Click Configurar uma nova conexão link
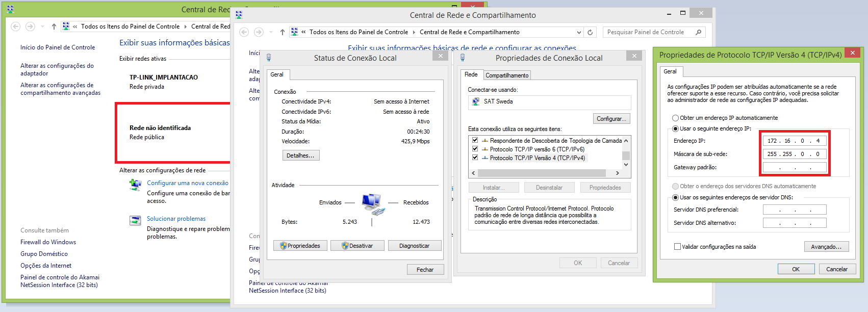This screenshot has width=868, height=312. pos(188,183)
